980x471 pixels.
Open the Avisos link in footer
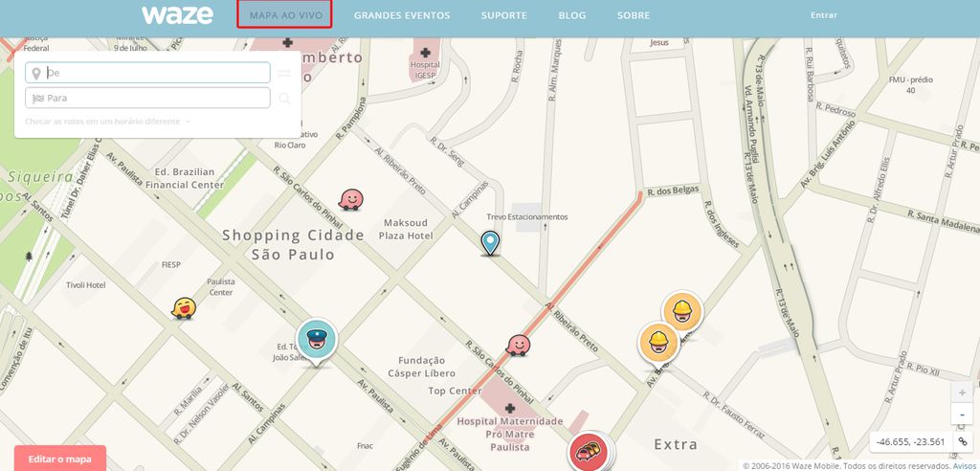click(x=963, y=466)
